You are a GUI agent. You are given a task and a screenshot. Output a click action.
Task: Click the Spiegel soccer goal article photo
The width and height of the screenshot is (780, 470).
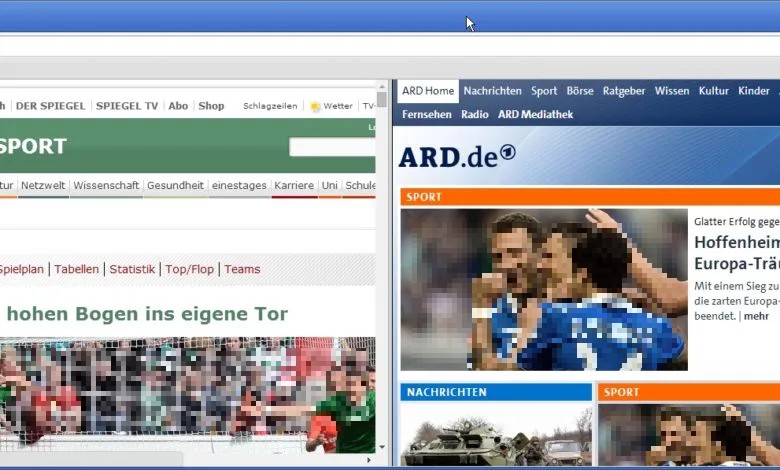(188, 395)
